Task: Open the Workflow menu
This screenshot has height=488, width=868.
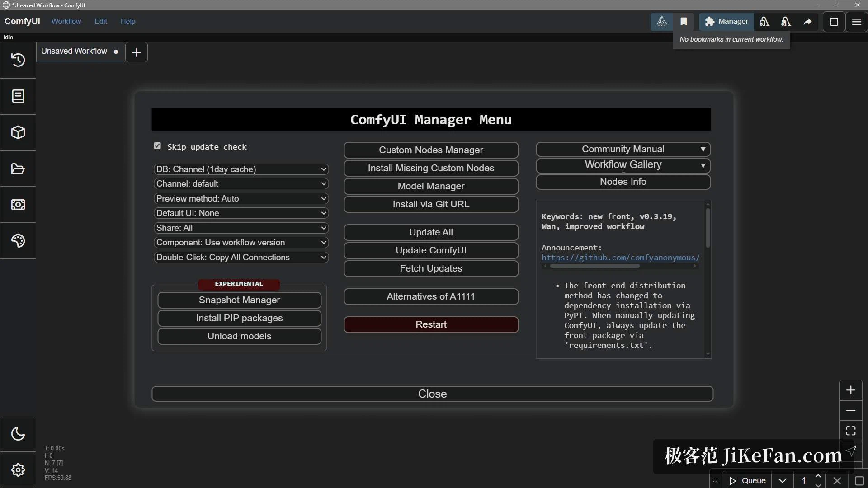Action: pos(66,21)
